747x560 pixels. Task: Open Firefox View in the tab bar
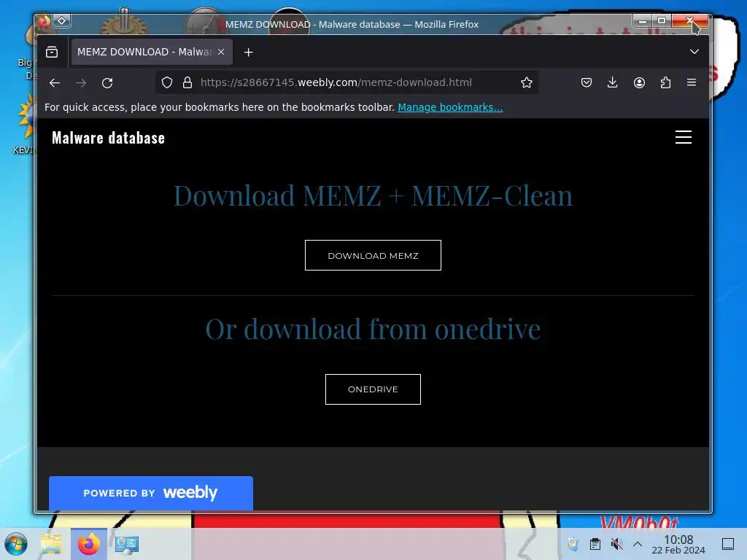click(52, 52)
